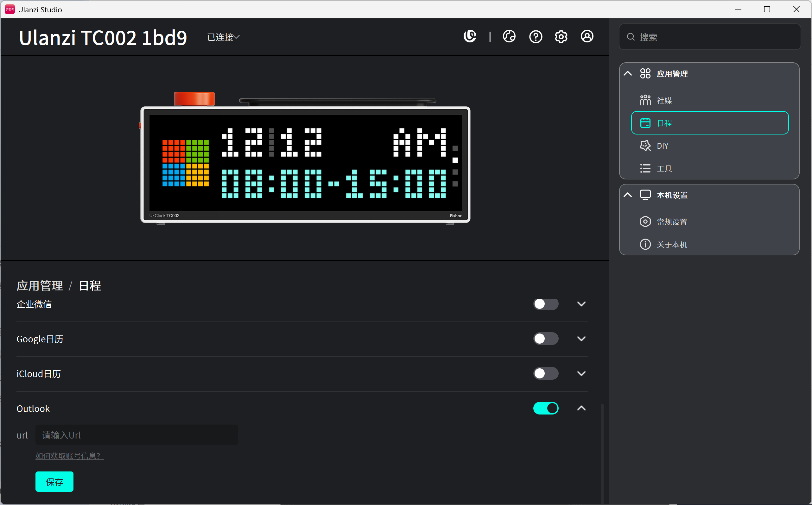The height and width of the screenshot is (505, 812).
Task: Disable the Outlook toggle
Action: (x=546, y=408)
